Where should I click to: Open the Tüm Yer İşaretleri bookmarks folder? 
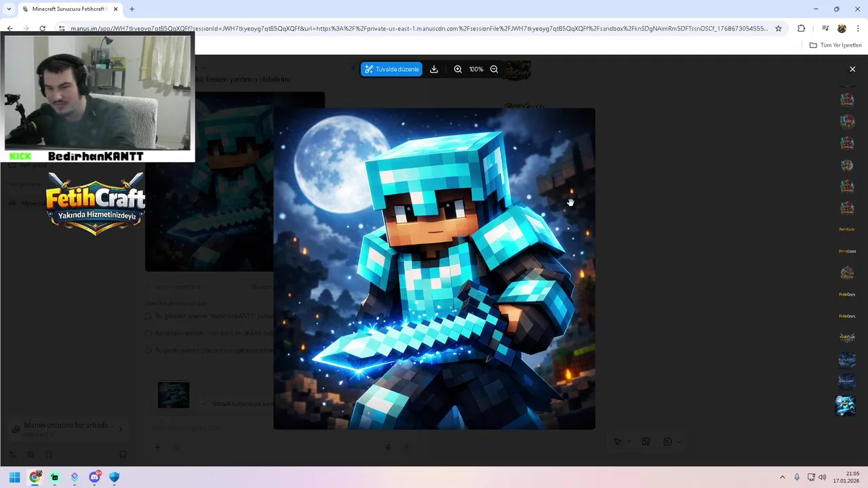[x=835, y=45]
